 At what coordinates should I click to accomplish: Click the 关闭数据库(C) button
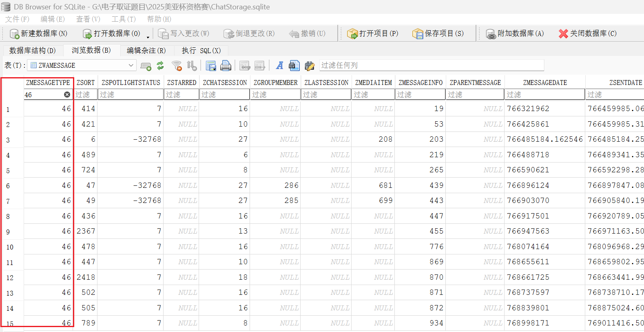click(x=588, y=33)
